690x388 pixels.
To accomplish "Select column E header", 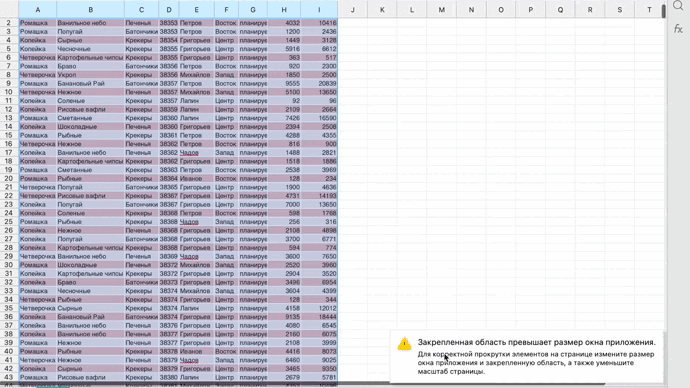I will 196,9.
